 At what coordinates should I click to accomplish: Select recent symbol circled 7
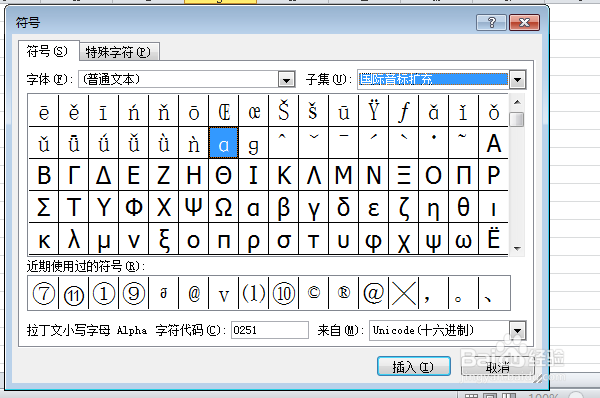pyautogui.click(x=43, y=293)
